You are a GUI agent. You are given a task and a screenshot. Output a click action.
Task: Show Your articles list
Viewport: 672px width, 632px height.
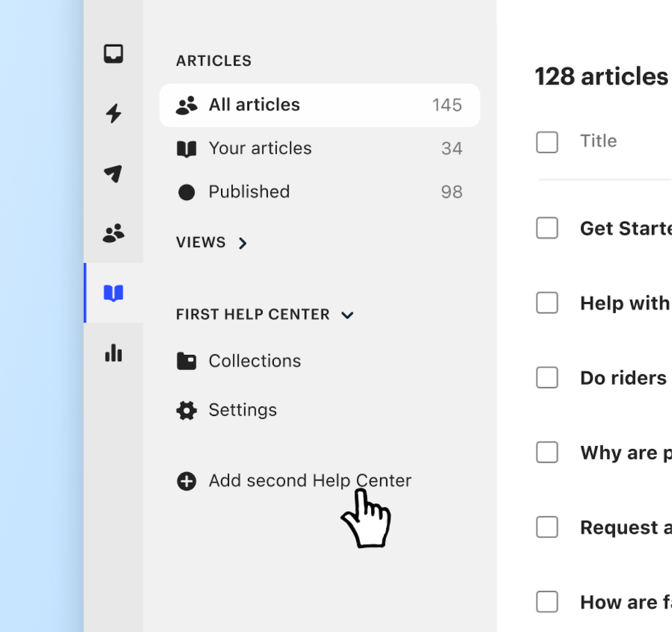pyautogui.click(x=260, y=148)
